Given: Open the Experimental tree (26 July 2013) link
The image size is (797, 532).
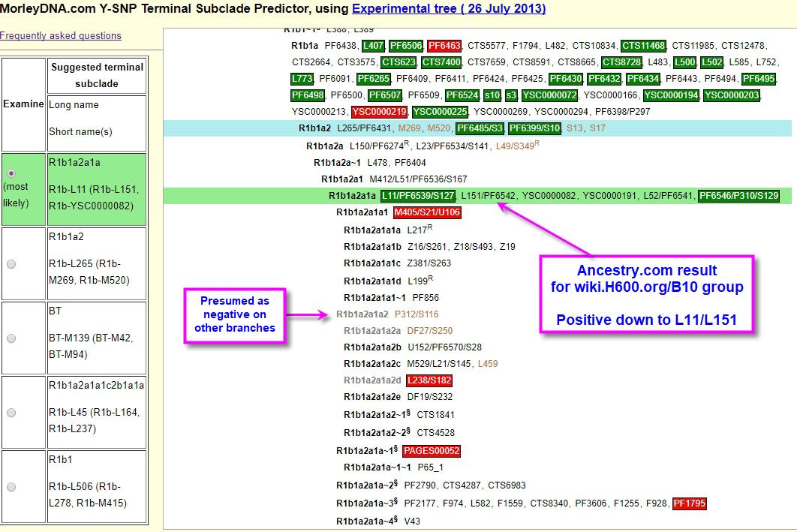Looking at the screenshot, I should [x=448, y=9].
